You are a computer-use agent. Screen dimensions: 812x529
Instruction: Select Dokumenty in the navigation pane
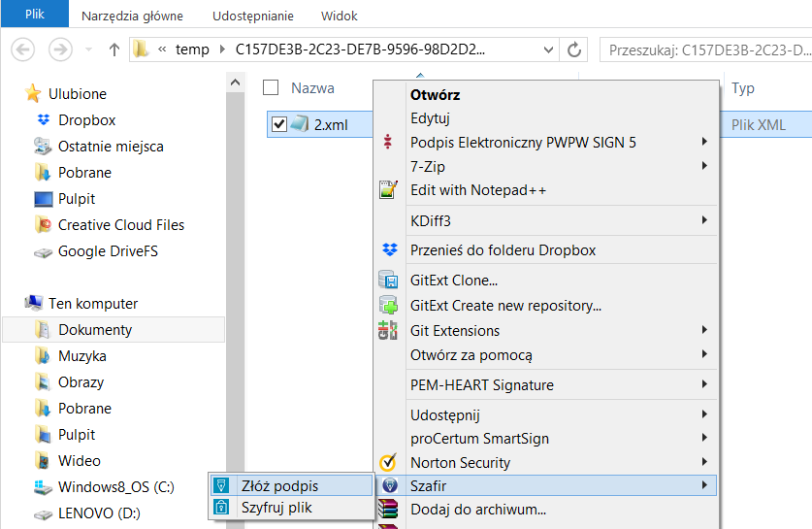pyautogui.click(x=114, y=329)
